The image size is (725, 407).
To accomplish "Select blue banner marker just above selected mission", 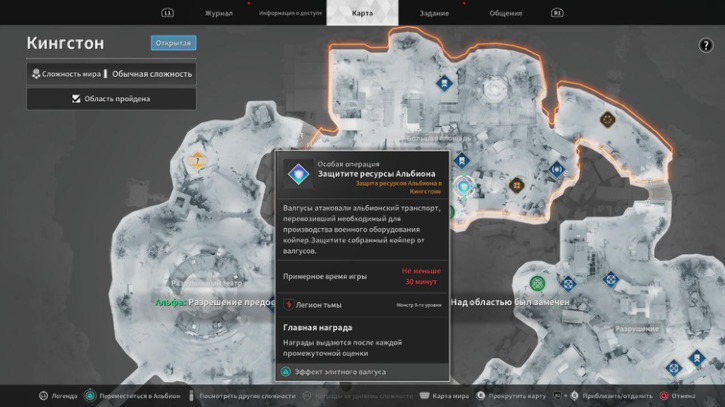I will [x=461, y=160].
